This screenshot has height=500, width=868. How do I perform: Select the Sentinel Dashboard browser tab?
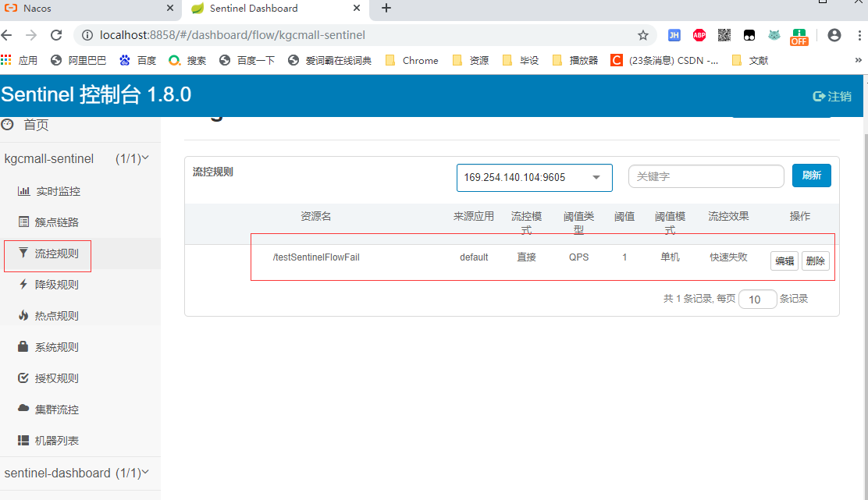[x=275, y=9]
